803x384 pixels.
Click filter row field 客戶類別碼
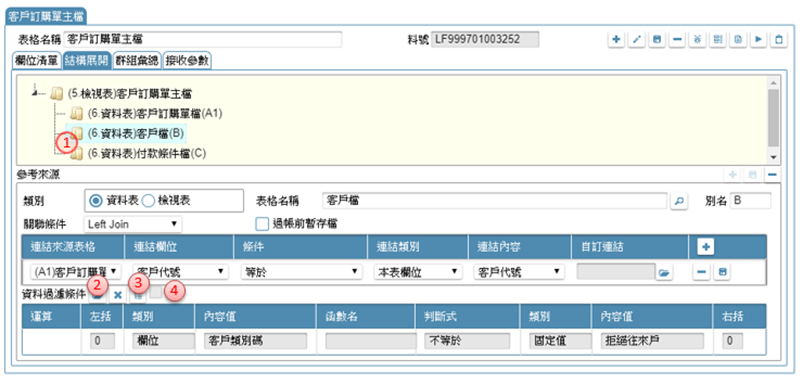point(255,341)
